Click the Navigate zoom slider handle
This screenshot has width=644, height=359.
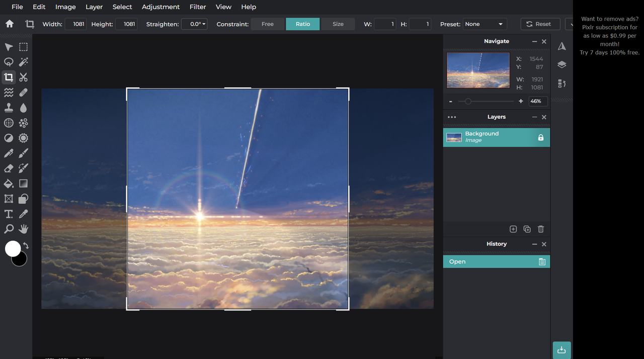(x=468, y=102)
